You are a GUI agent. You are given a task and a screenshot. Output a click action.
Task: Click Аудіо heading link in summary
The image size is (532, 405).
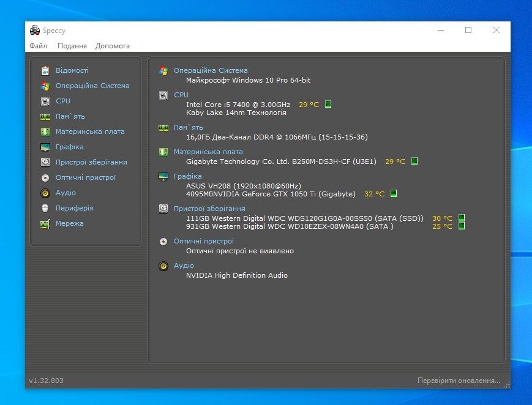tap(184, 266)
